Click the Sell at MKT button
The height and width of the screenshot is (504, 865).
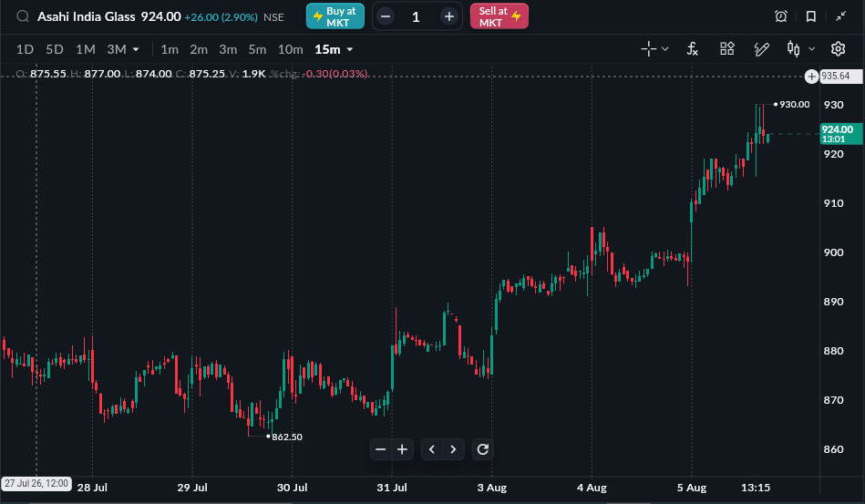coord(499,16)
